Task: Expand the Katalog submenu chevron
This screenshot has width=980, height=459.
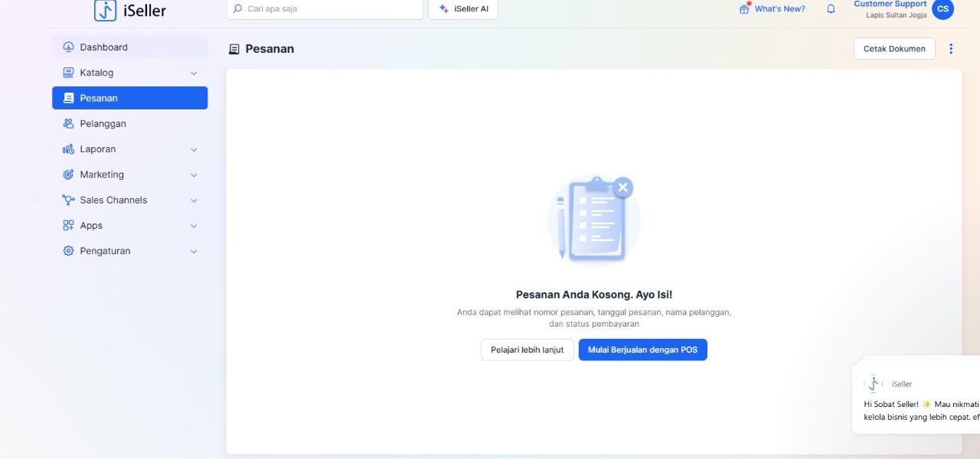Action: [194, 73]
